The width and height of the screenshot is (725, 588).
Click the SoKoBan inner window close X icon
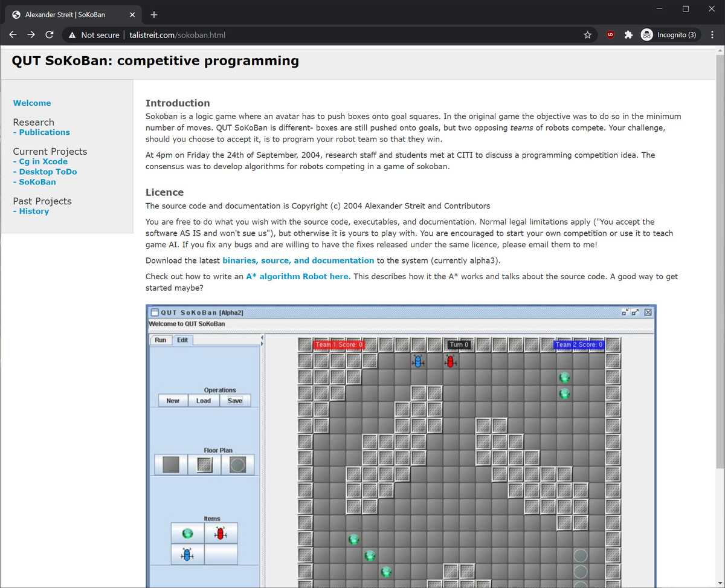(648, 312)
